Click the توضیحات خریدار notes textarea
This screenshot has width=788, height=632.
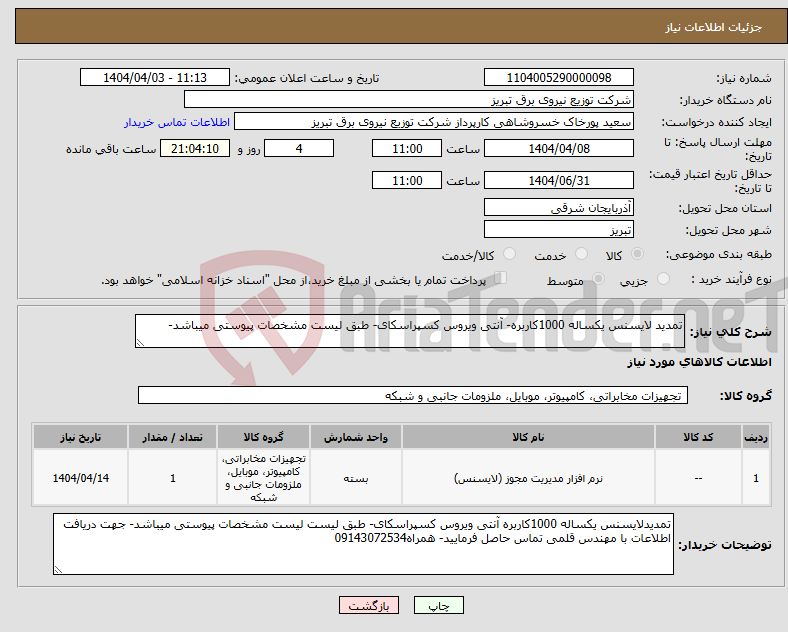click(363, 544)
